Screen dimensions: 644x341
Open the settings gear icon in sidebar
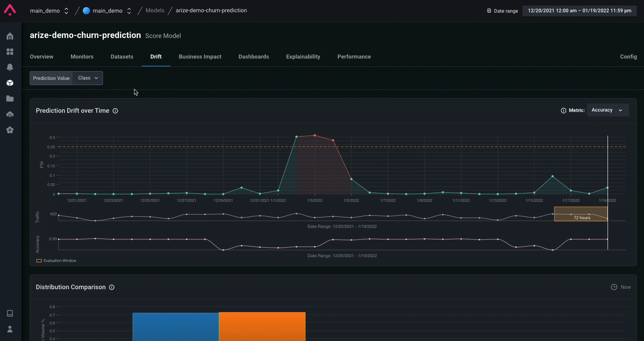(10, 130)
